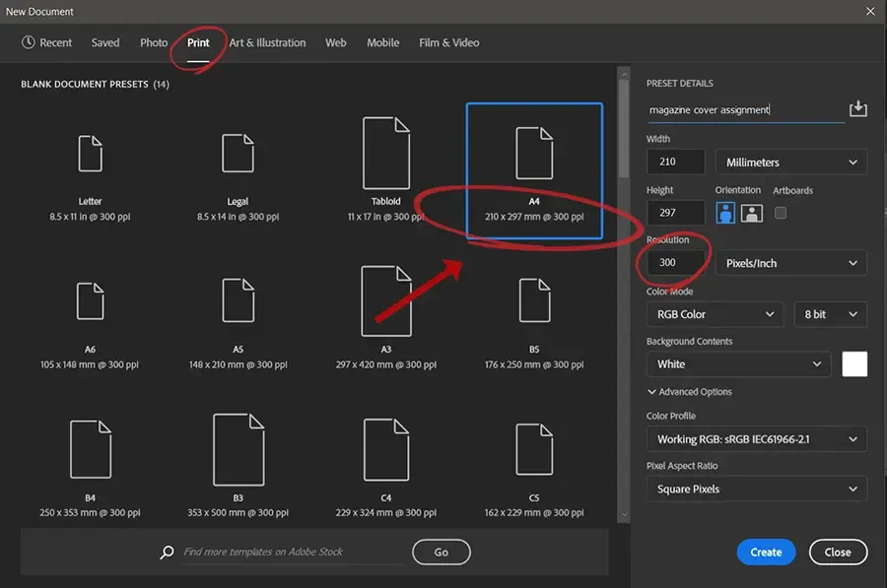Set orientation to landscape
This screenshot has height=588, width=887.
coord(751,212)
